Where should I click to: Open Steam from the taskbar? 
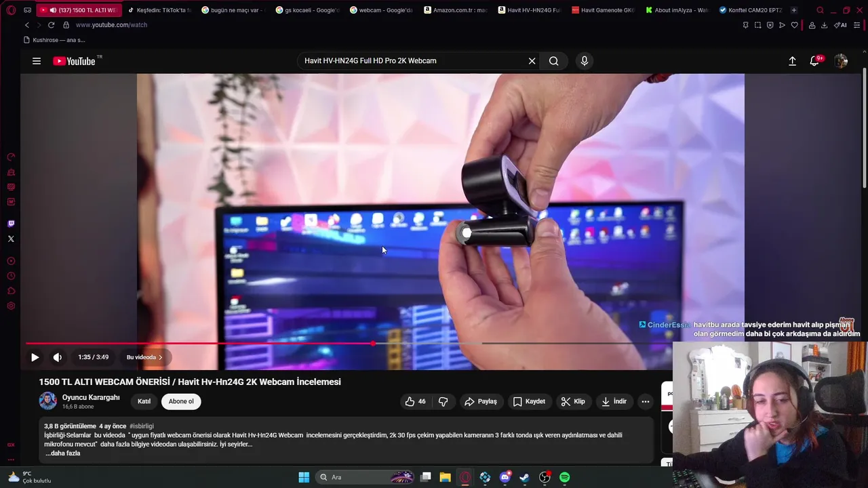coord(524,477)
